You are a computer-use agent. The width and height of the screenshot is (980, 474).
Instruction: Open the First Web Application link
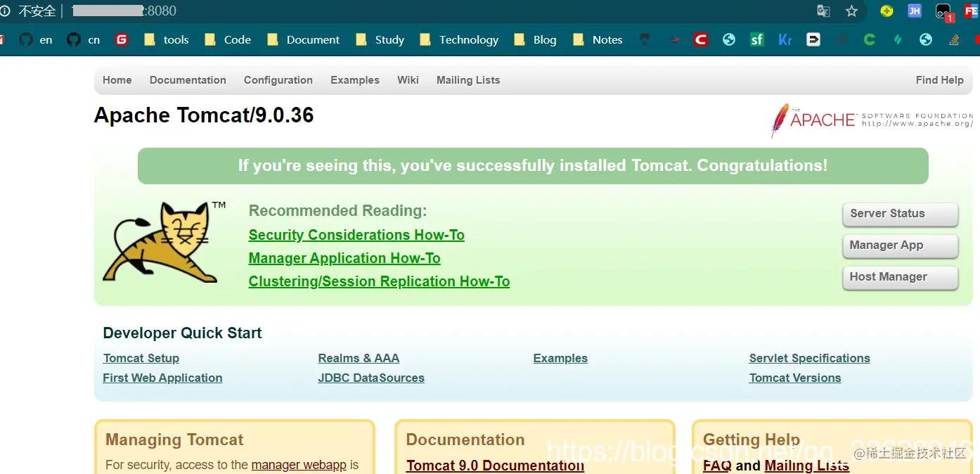[162, 378]
